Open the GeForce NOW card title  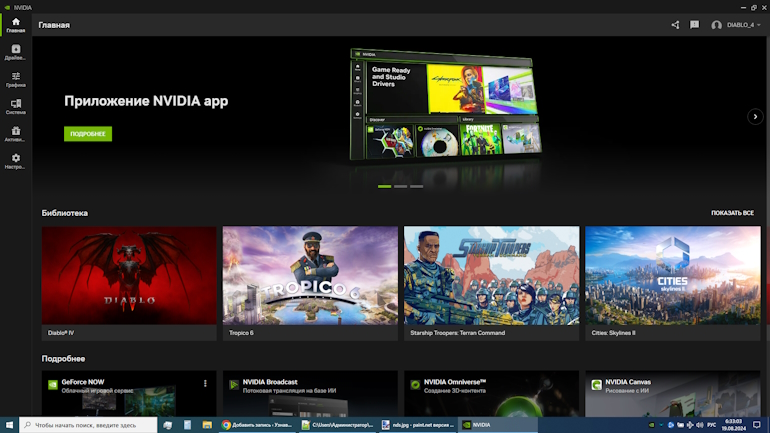[x=83, y=382]
